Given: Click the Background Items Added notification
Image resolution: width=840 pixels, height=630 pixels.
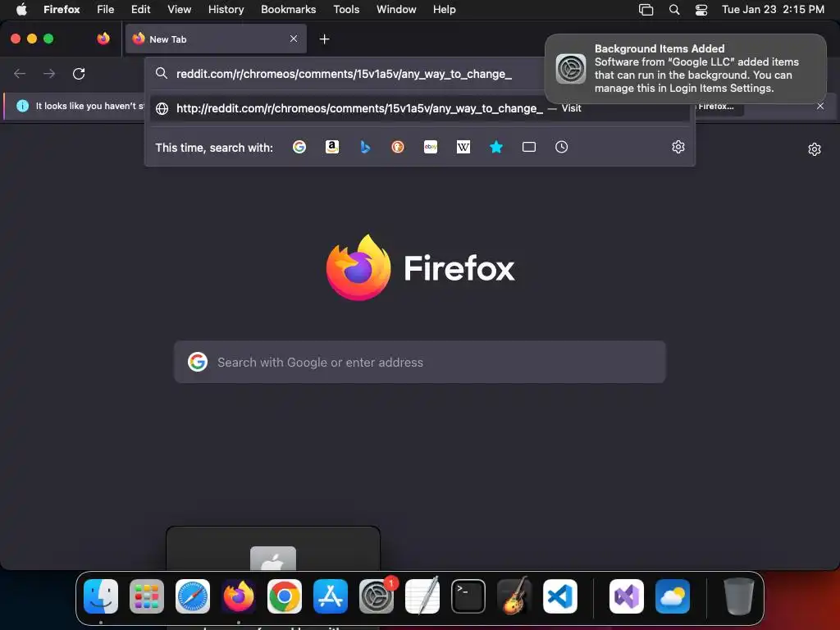Looking at the screenshot, I should pos(686,69).
